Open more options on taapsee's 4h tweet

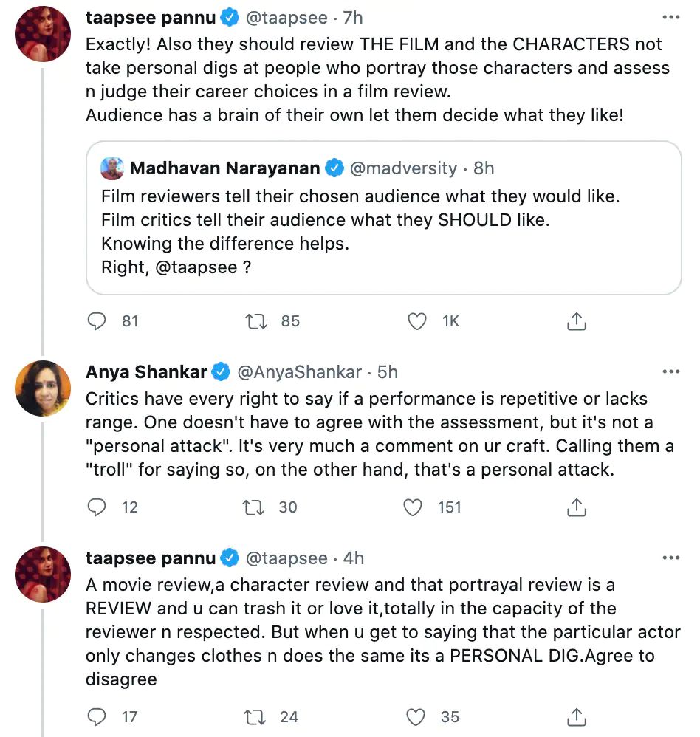click(x=671, y=558)
